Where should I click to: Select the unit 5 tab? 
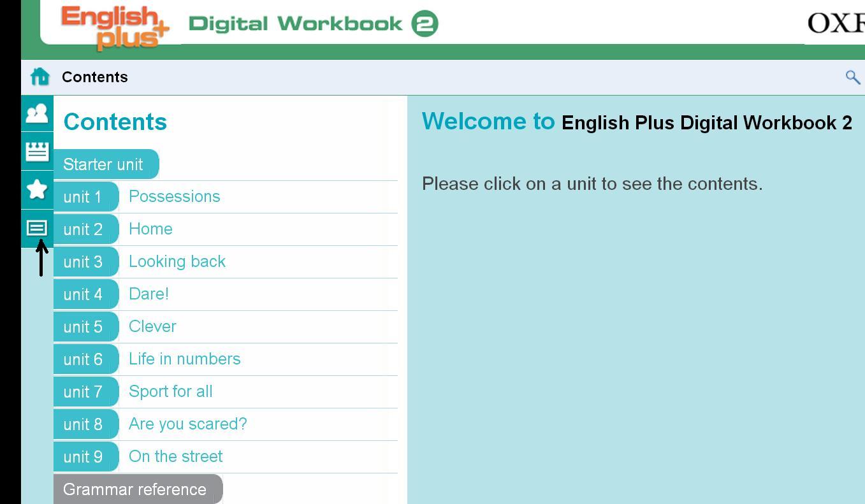[x=86, y=327]
